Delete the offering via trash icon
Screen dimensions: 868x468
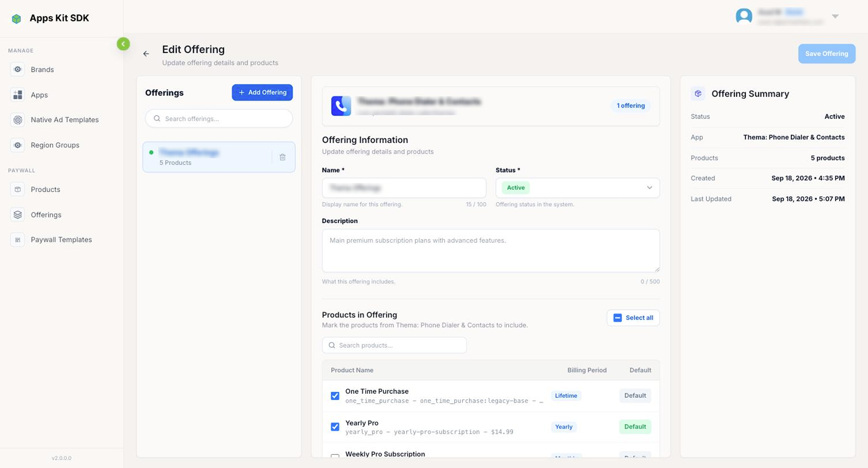pos(283,157)
